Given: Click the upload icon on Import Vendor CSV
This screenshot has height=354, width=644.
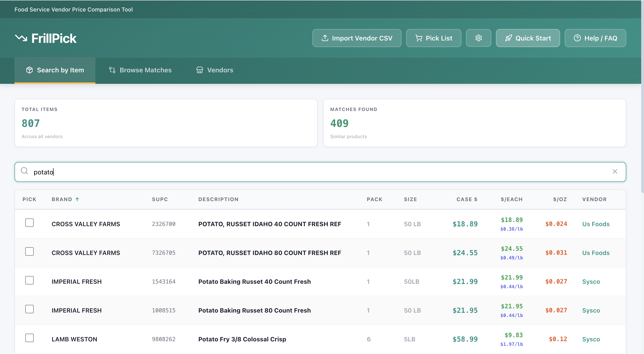Looking at the screenshot, I should click(x=325, y=38).
